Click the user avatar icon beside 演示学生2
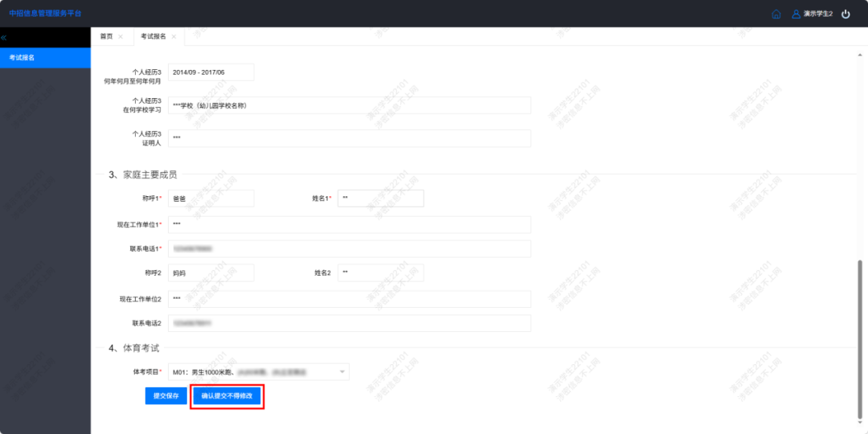868x434 pixels. point(796,14)
